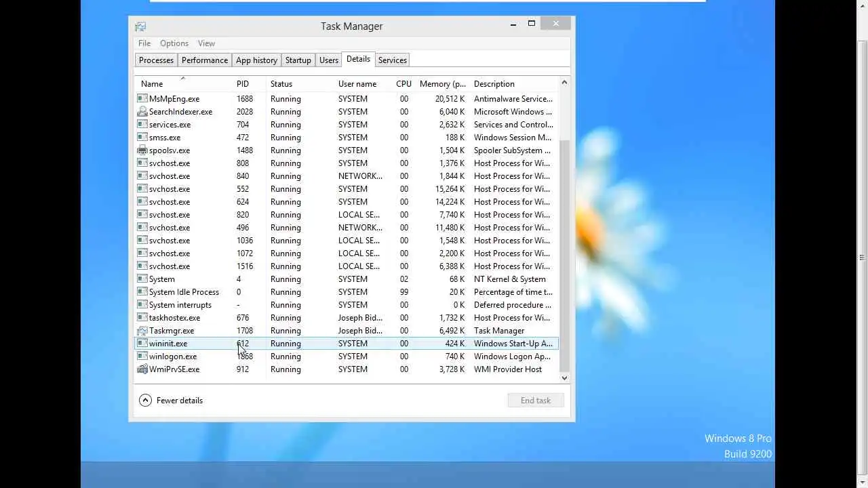Viewport: 868px width, 488px height.
Task: Click the System process icon
Action: coord(142,279)
